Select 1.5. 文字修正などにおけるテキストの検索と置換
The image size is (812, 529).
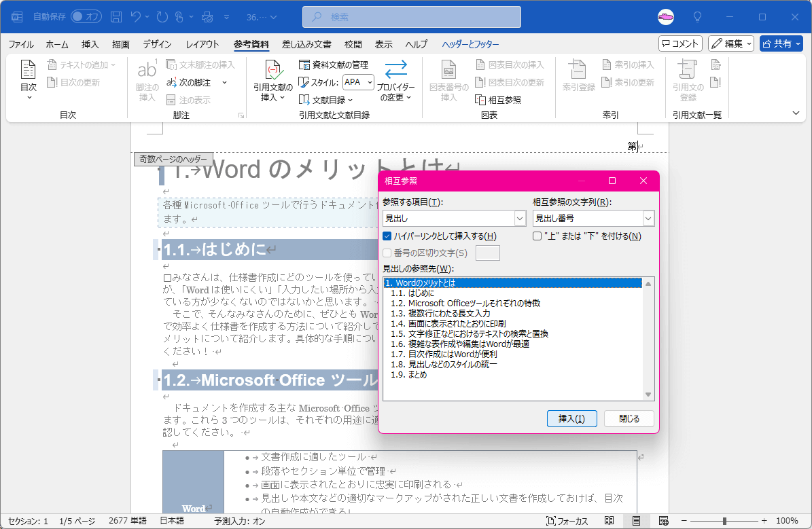pos(512,334)
